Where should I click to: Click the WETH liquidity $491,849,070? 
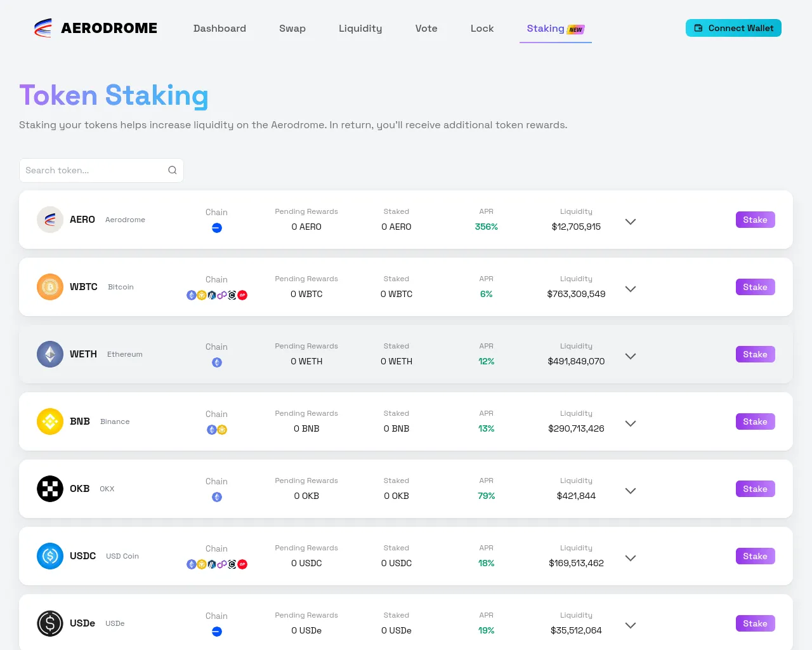(x=576, y=361)
